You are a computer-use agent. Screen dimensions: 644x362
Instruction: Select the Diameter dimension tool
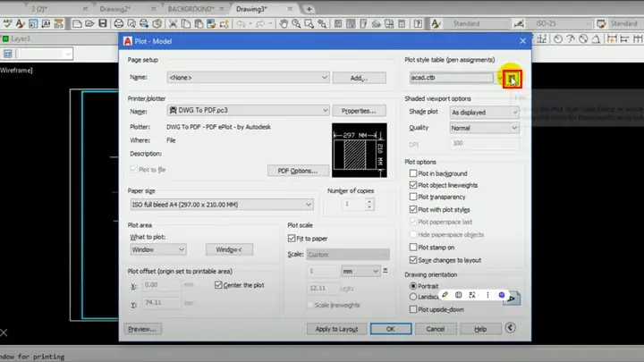583,39
